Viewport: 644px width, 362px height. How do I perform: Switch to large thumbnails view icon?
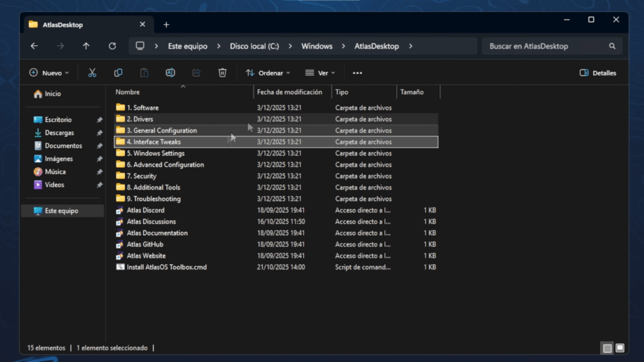[x=619, y=348]
